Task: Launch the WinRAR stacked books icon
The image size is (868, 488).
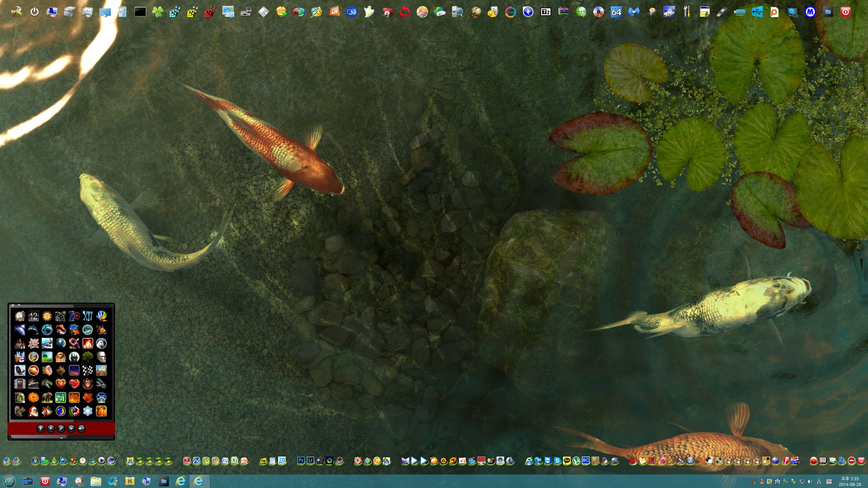Action: point(563,12)
